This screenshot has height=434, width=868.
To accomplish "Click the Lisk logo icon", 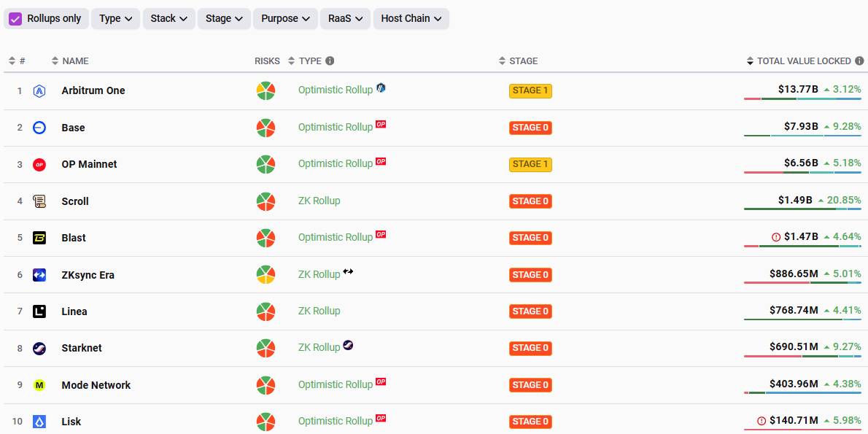I will [x=39, y=422].
